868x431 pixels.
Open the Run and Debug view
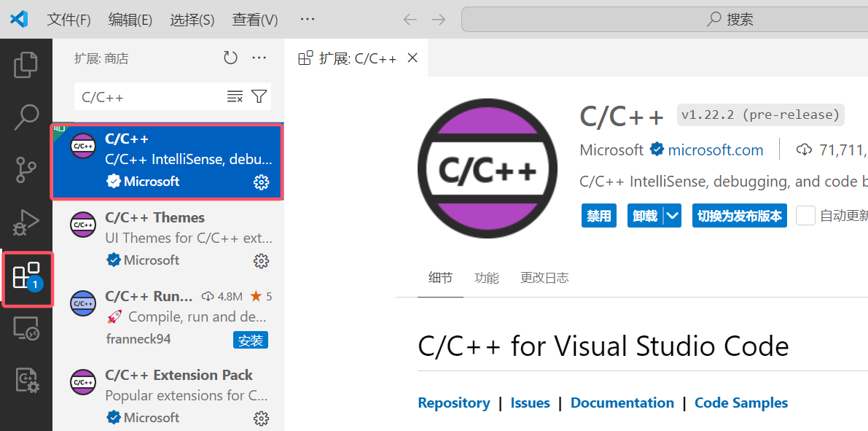26,222
